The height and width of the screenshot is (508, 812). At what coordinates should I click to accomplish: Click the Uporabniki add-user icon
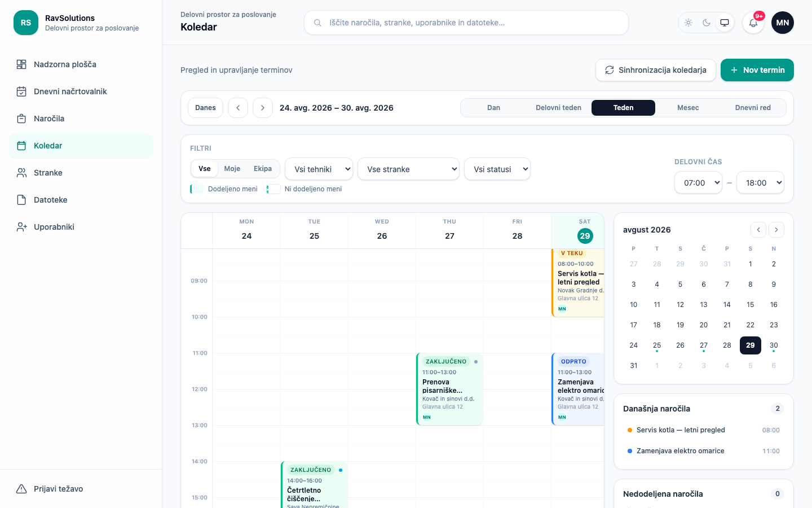pos(21,227)
